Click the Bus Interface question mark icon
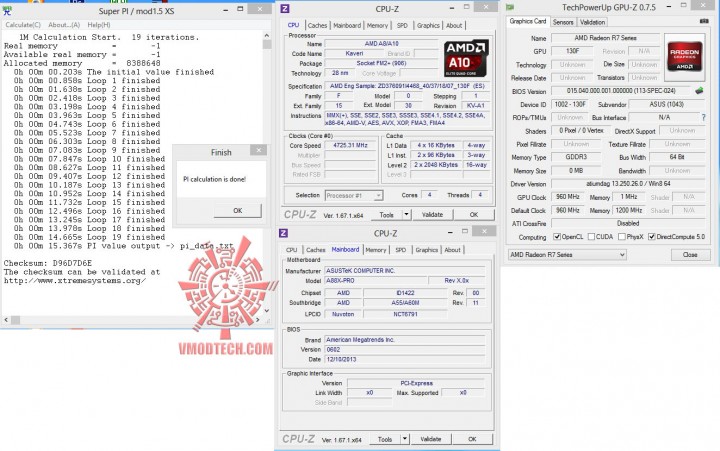Image resolution: width=720 pixels, height=451 pixels. pyautogui.click(x=703, y=118)
